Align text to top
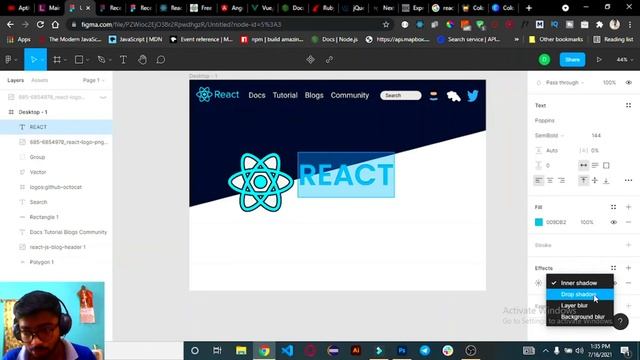This screenshot has width=640, height=360. pos(584,180)
